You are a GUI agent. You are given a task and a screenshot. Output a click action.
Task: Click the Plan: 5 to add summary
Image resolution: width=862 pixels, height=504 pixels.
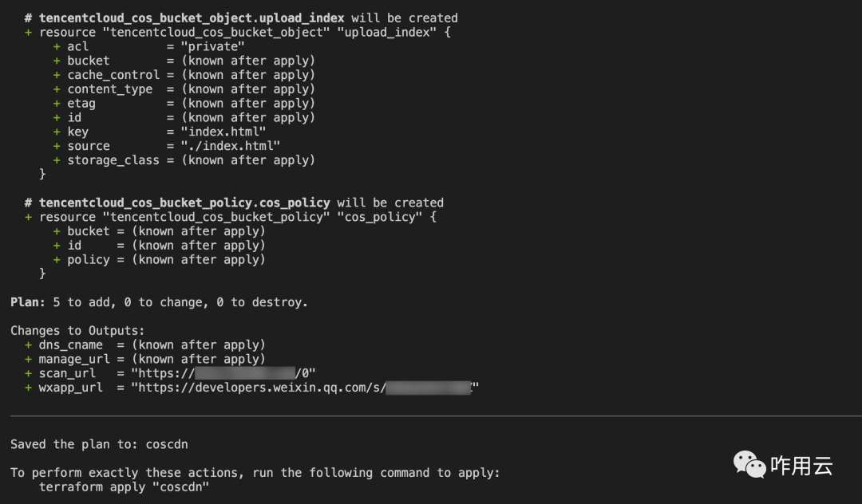pyautogui.click(x=159, y=302)
